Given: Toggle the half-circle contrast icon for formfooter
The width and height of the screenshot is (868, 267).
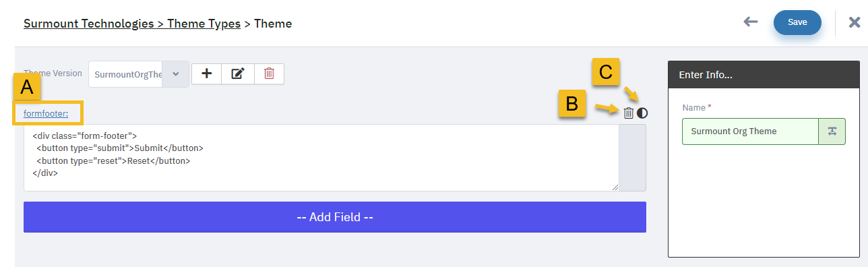Looking at the screenshot, I should 642,113.
